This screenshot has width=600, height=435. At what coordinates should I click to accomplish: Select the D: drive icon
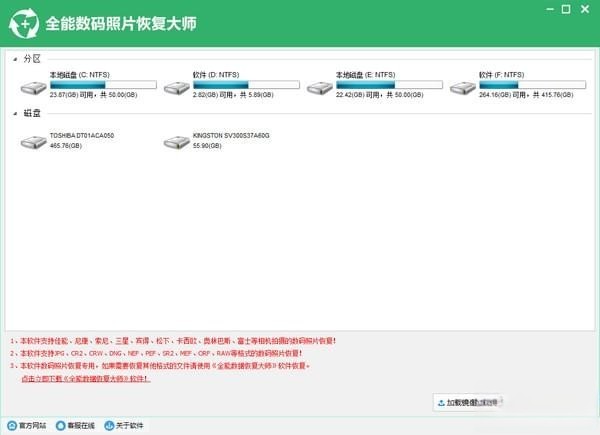(x=176, y=88)
